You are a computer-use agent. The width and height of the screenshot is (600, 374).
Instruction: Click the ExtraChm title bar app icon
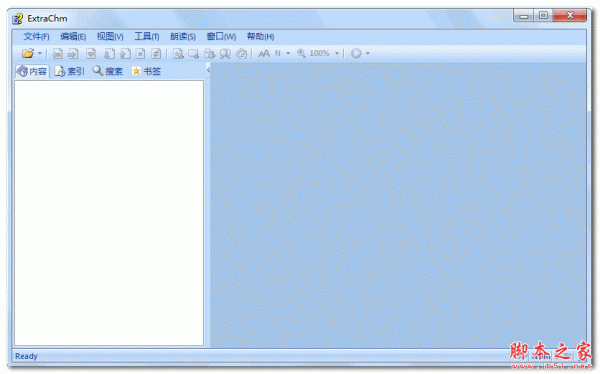click(x=18, y=18)
